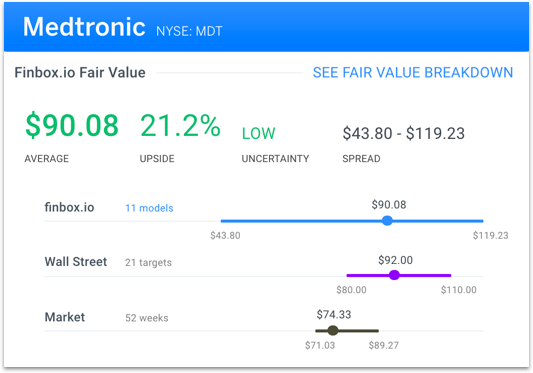Select the Market row label
Screen dimensions: 533x373
(65, 317)
